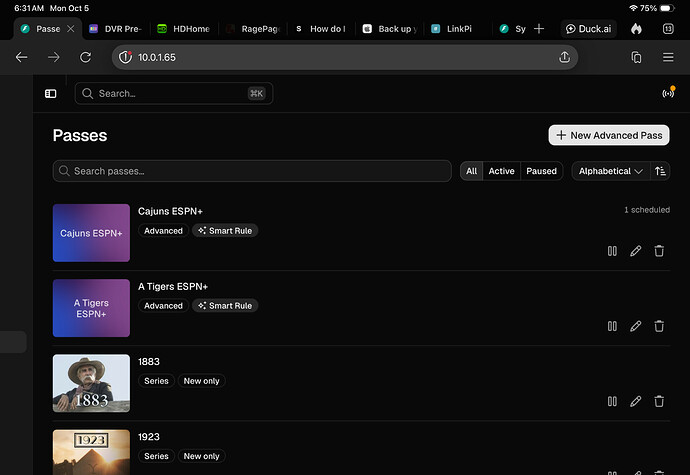The image size is (690, 475).
Task: Open a new browser tab
Action: [539, 29]
